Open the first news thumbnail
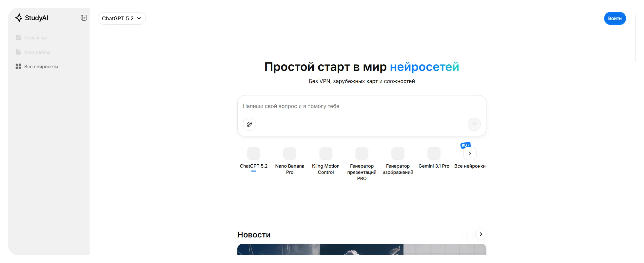This screenshot has height=263, width=644. pos(278,249)
